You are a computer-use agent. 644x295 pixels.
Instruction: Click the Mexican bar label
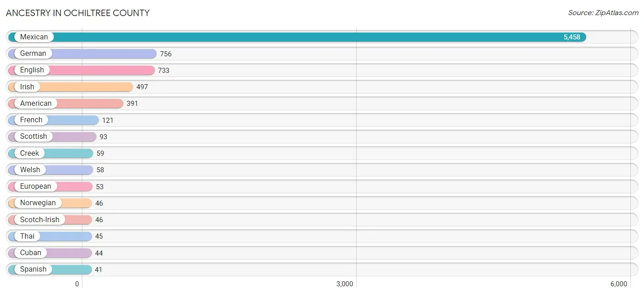34,37
